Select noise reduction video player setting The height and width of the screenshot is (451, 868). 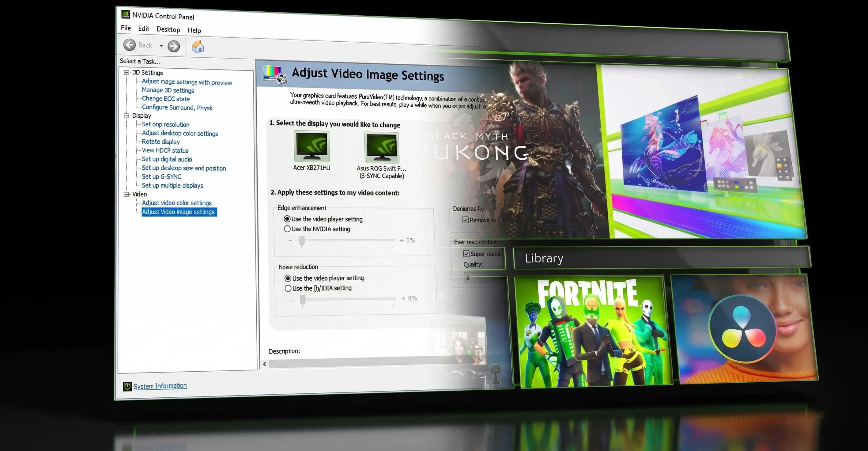(x=288, y=278)
